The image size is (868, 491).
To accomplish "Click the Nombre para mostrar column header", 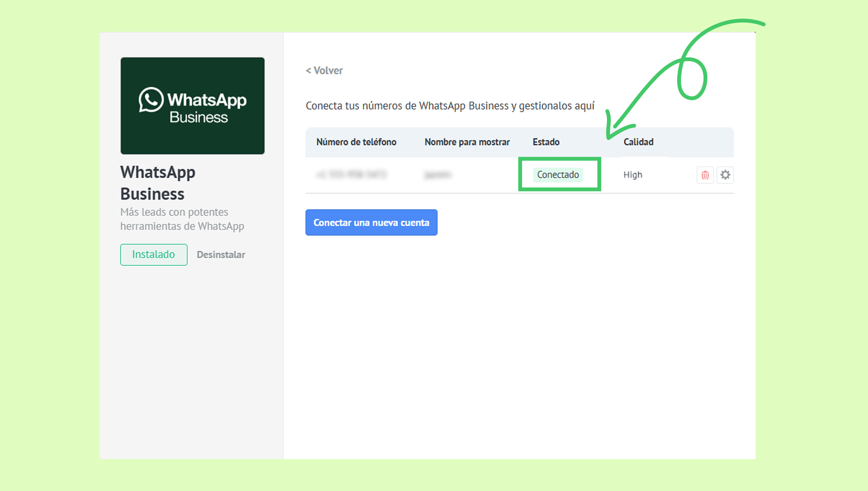I will pyautogui.click(x=467, y=142).
